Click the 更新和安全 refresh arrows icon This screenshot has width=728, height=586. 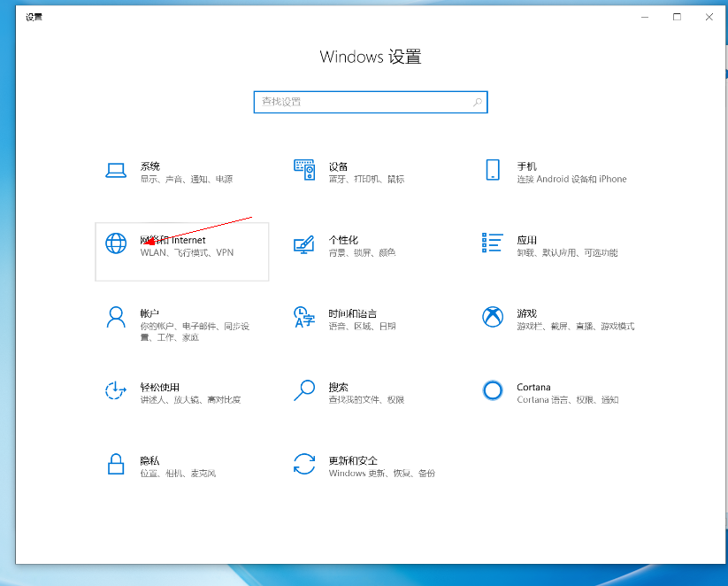point(304,464)
